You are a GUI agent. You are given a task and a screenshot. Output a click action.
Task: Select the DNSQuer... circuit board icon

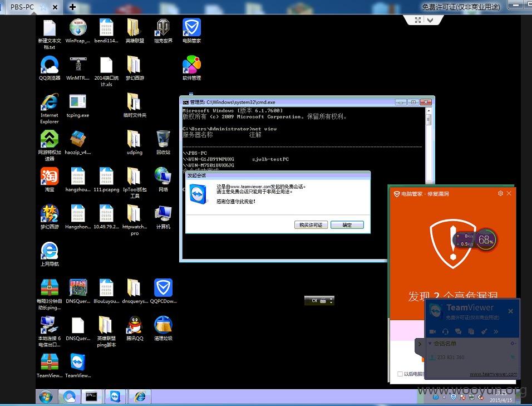click(x=78, y=291)
